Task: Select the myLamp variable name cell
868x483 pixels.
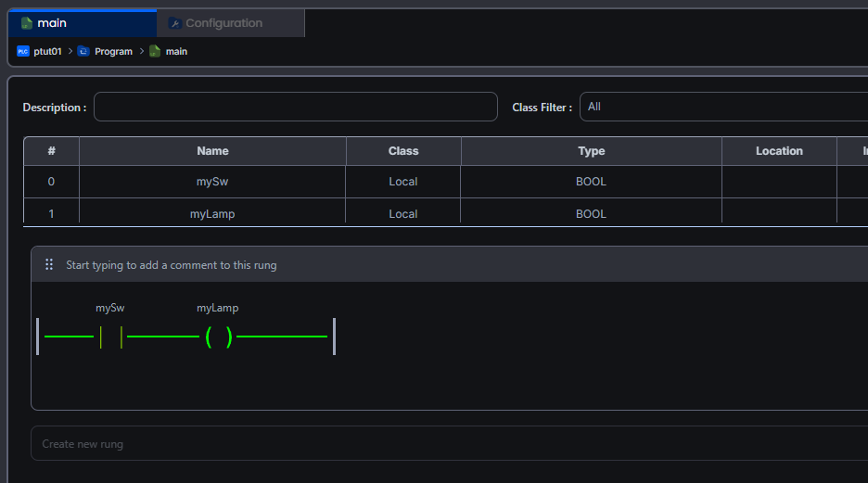Action: click(212, 214)
